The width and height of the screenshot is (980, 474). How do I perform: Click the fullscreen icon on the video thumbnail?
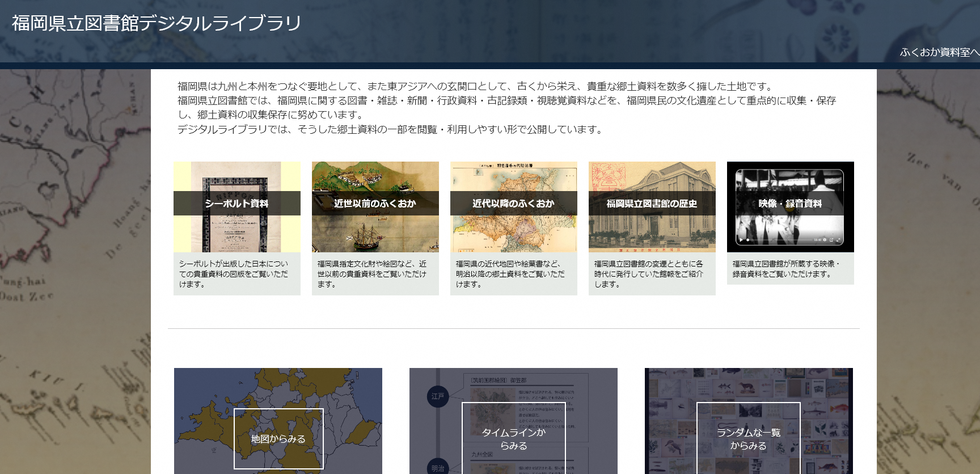pos(839,240)
